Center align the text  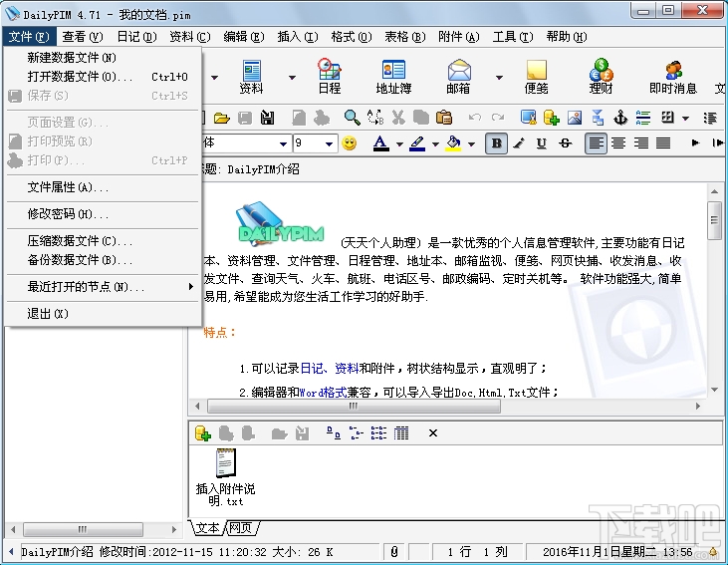point(618,143)
